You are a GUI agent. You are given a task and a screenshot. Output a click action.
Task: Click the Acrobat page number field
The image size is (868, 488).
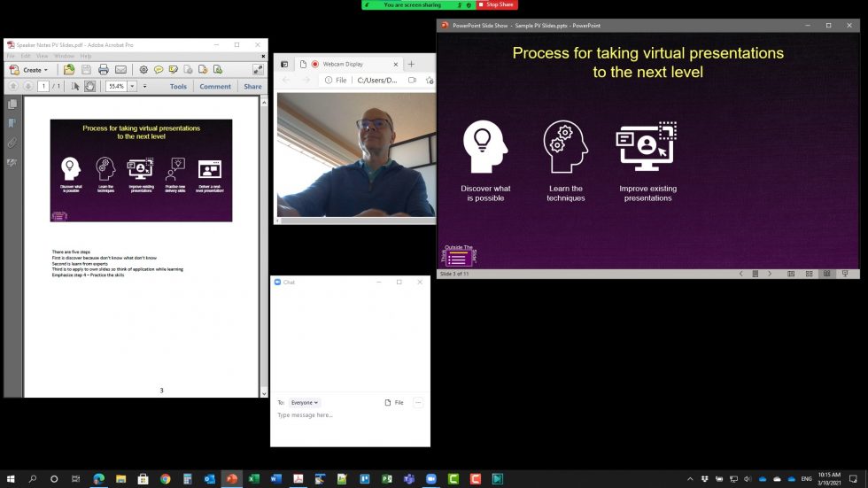43,86
